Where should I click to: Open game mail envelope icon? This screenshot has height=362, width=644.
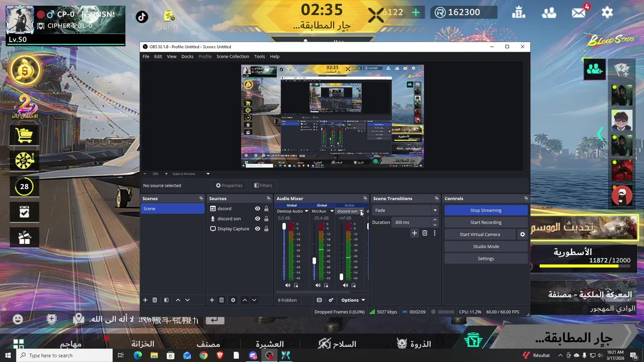click(x=579, y=13)
